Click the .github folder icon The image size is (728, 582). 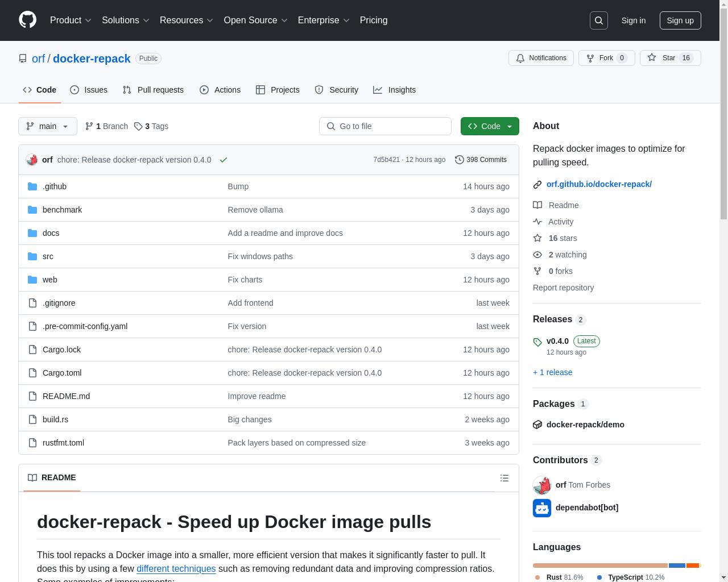click(32, 186)
